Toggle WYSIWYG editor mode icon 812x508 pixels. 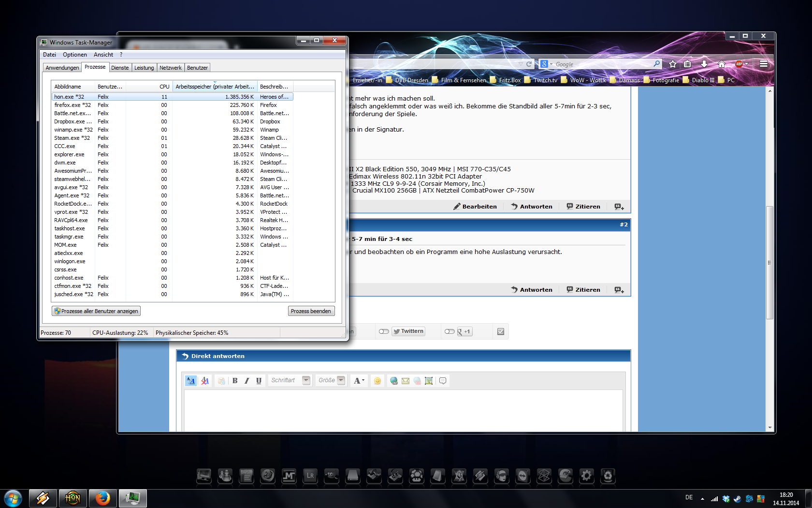click(x=191, y=381)
